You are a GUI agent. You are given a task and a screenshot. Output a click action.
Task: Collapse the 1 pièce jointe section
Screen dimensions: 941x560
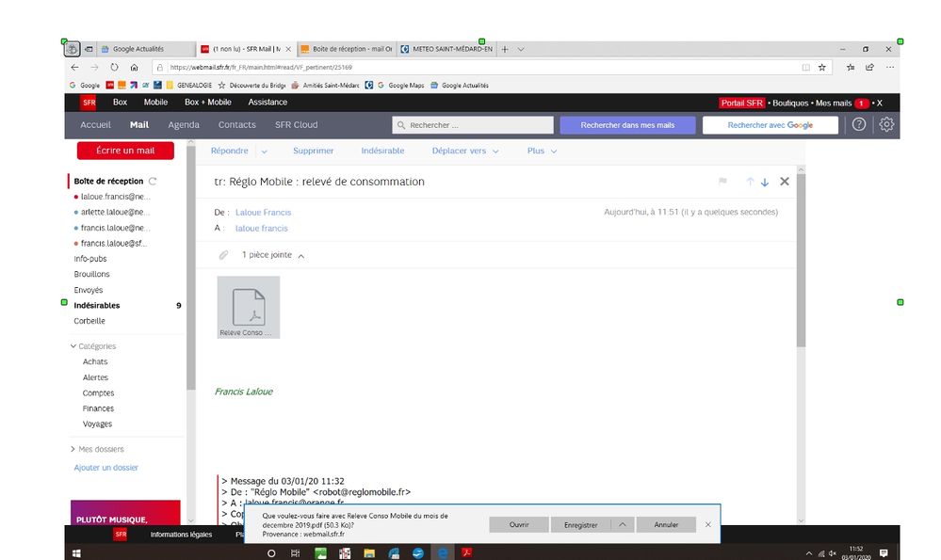(x=301, y=256)
